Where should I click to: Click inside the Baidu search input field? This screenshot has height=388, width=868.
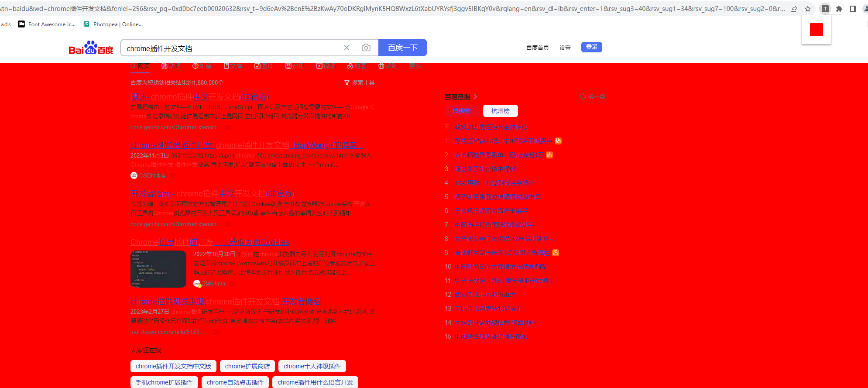(231, 48)
